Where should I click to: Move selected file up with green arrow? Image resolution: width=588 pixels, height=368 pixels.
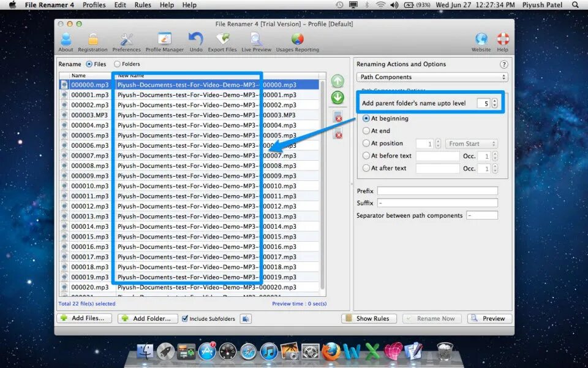(337, 81)
